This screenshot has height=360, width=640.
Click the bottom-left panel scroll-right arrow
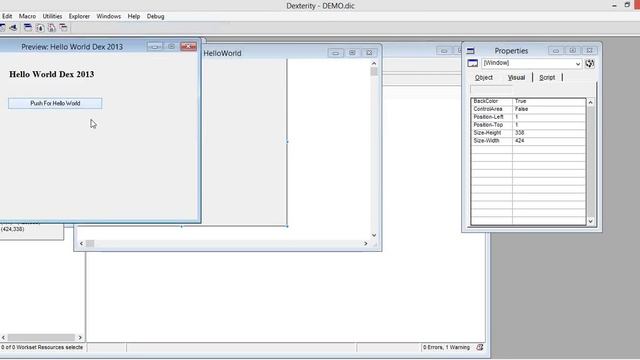[x=80, y=338]
